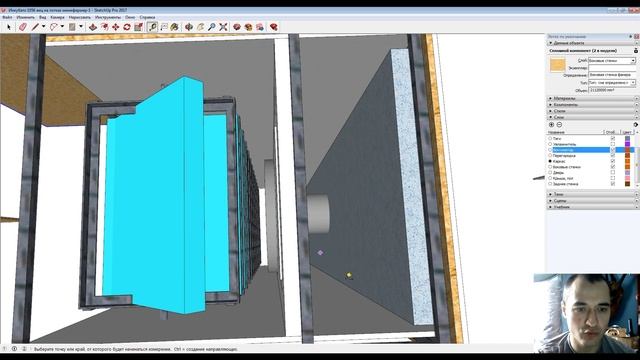Screen dimensions: 640x360
Task: Add a new layer with plus icon
Action: (551, 124)
